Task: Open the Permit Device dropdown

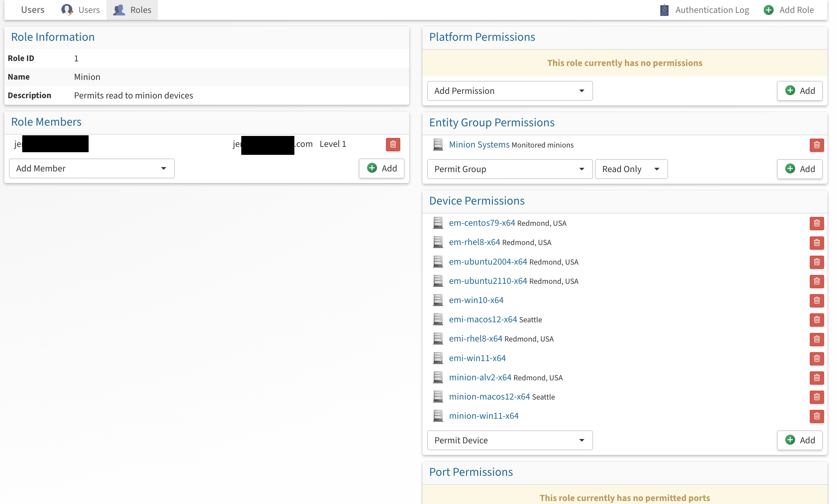Action: tap(509, 440)
